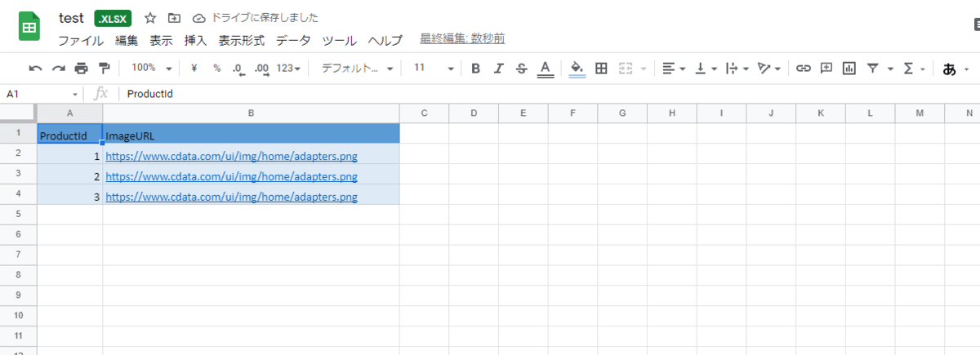Image resolution: width=980 pixels, height=355 pixels.
Task: Open the データ menu
Action: click(x=293, y=40)
